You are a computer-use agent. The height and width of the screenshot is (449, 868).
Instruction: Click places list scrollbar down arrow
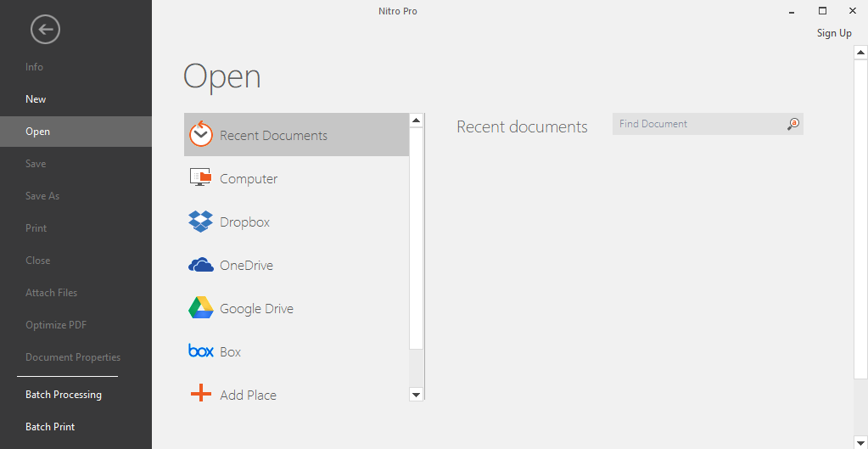coord(417,394)
